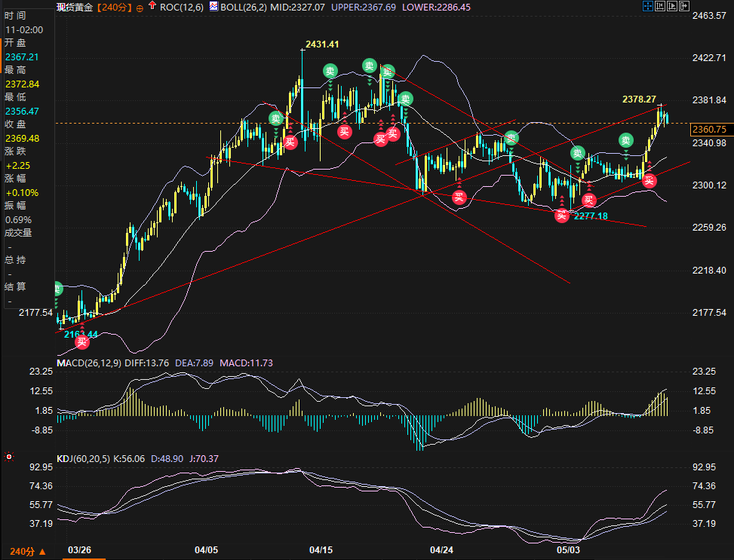Click the red 买 marker near 2277.18
734x560 pixels.
coord(561,216)
